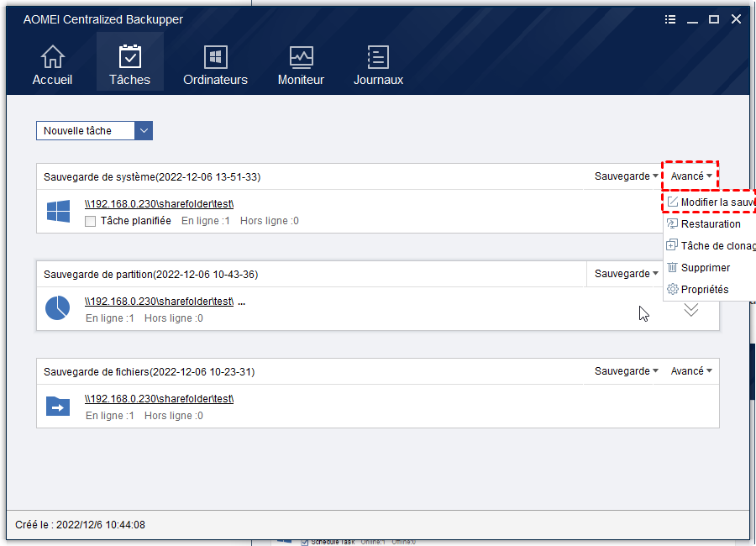
Task: Expand Avancé dropdown for Sauvegarde de système
Action: 691,176
